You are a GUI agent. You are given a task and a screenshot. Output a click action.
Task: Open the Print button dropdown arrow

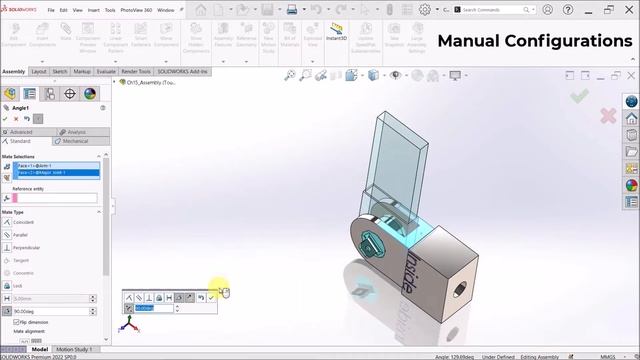[304, 9]
